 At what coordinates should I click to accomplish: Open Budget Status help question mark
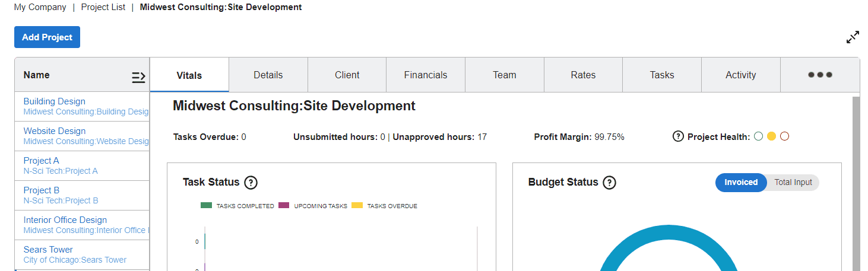tap(609, 183)
